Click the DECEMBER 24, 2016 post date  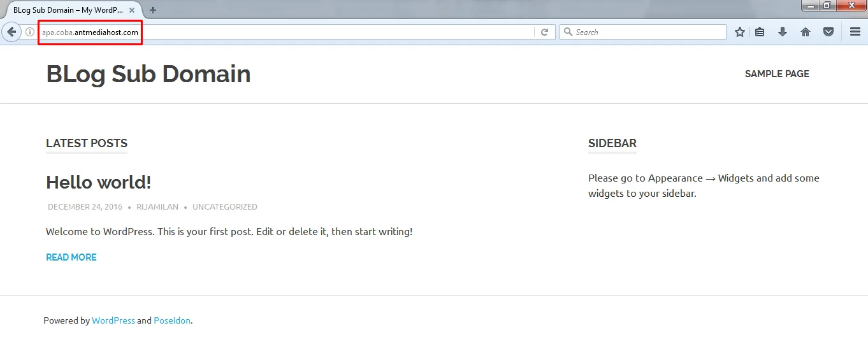[85, 207]
